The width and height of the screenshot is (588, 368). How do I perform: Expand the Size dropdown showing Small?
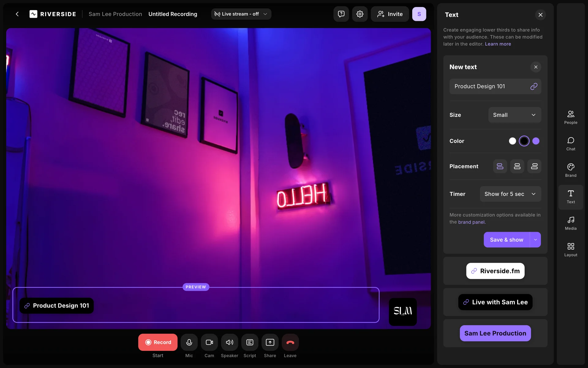514,115
